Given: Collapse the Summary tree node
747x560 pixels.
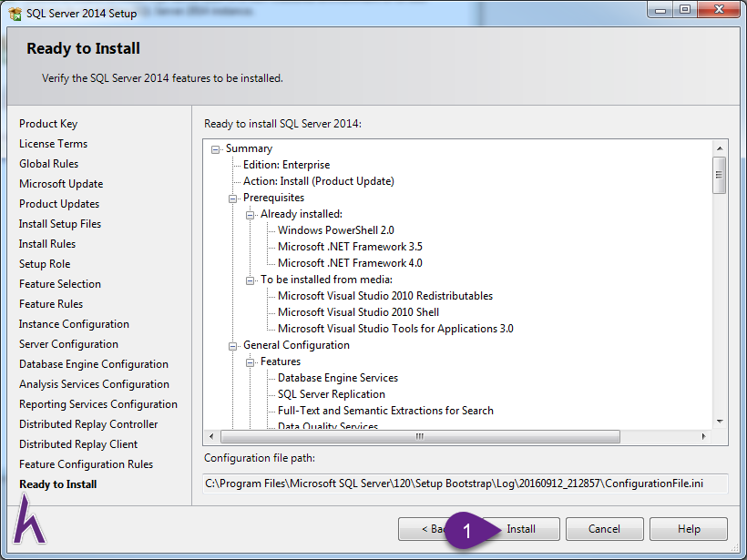Looking at the screenshot, I should pos(215,149).
